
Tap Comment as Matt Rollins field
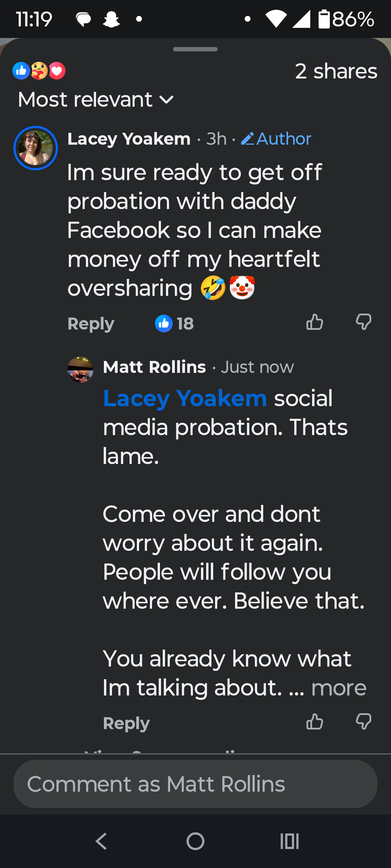tap(195, 784)
